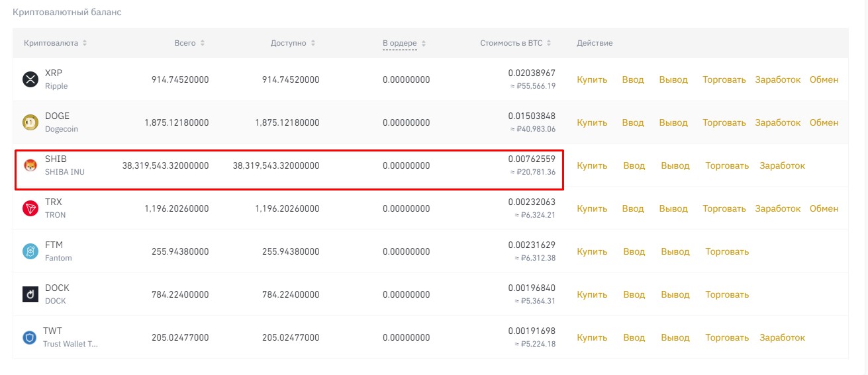Click Обмен in the DOGE row
Image resolution: width=868 pixels, height=375 pixels.
pos(824,122)
